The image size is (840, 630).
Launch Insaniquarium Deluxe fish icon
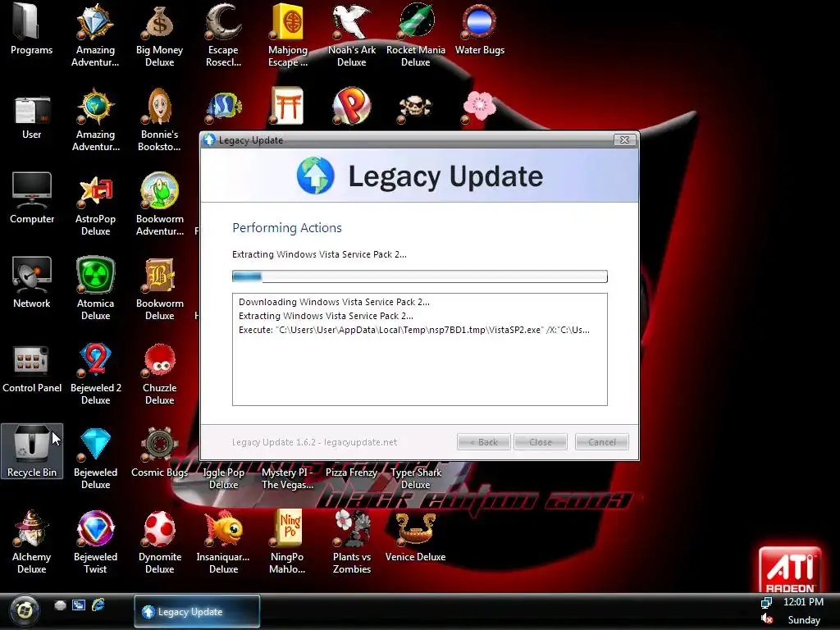click(223, 542)
